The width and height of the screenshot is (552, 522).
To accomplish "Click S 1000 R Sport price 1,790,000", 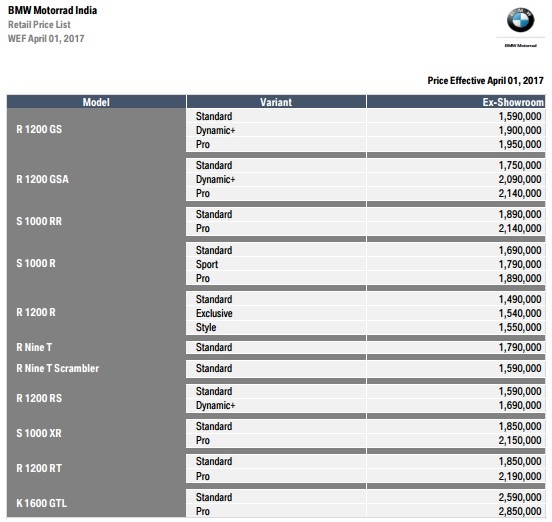I will [520, 264].
